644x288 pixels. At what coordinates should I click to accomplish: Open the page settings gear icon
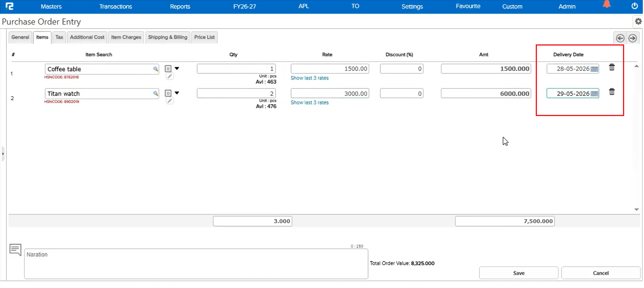tap(638, 21)
